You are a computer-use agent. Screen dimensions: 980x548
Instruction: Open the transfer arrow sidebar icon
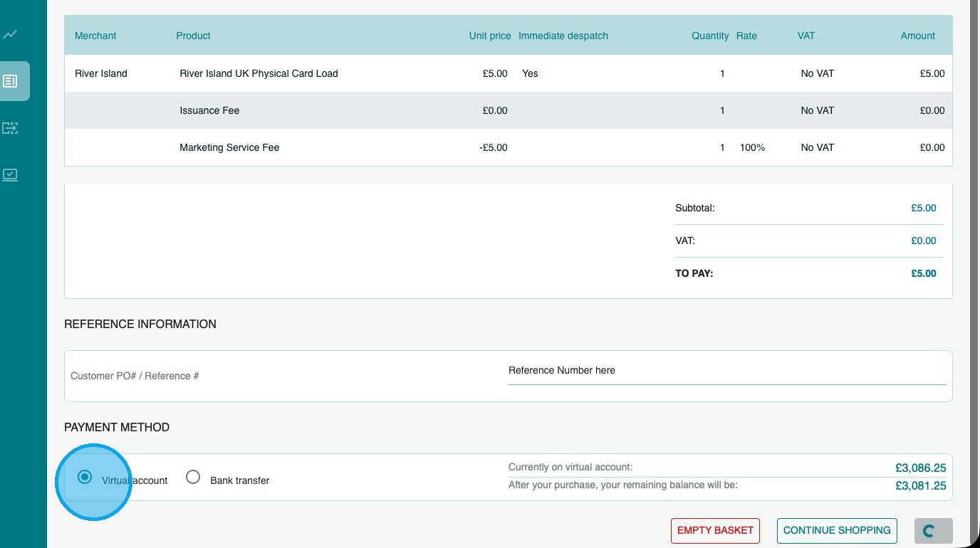point(10,128)
